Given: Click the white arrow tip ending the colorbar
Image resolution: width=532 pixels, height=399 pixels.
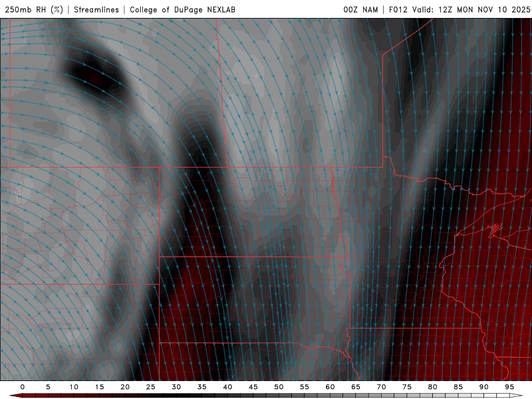Looking at the screenshot, I should click(x=517, y=396).
